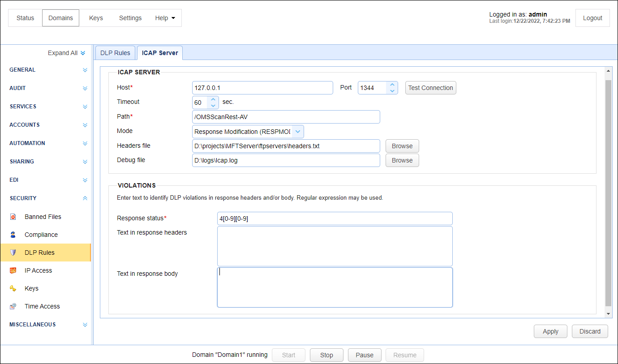Click the scrollbar down arrow
The width and height of the screenshot is (618, 364).
tap(608, 313)
